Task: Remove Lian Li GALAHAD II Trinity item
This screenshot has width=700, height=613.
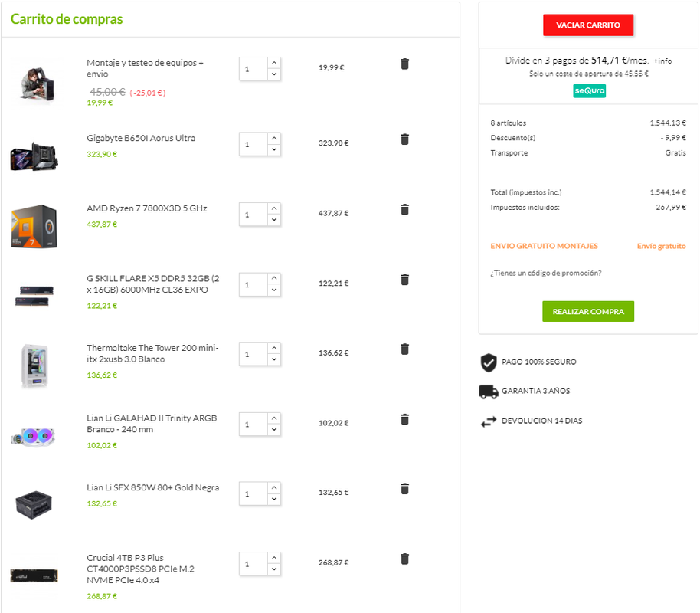Action: click(x=404, y=420)
